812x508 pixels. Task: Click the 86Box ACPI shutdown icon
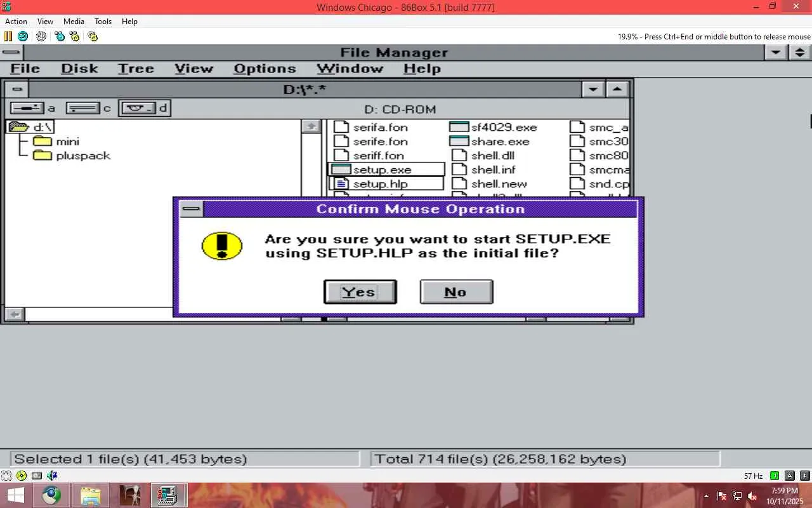pos(41,36)
